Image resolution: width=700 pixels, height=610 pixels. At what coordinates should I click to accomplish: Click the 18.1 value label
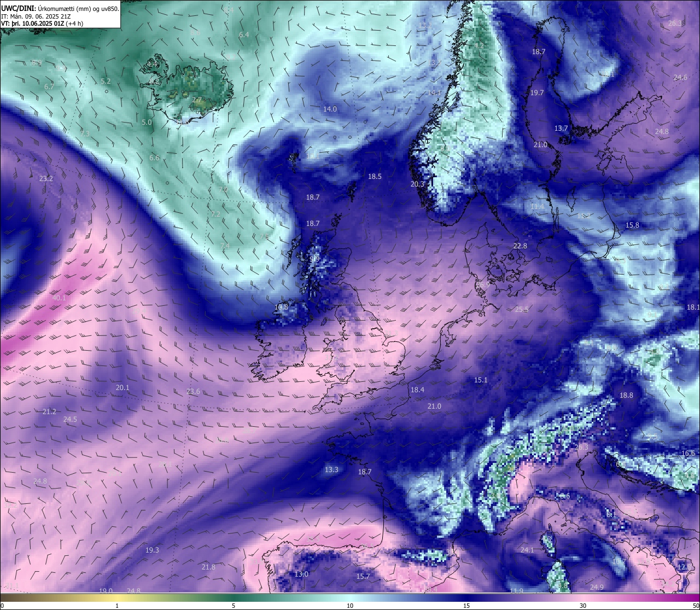point(693,307)
